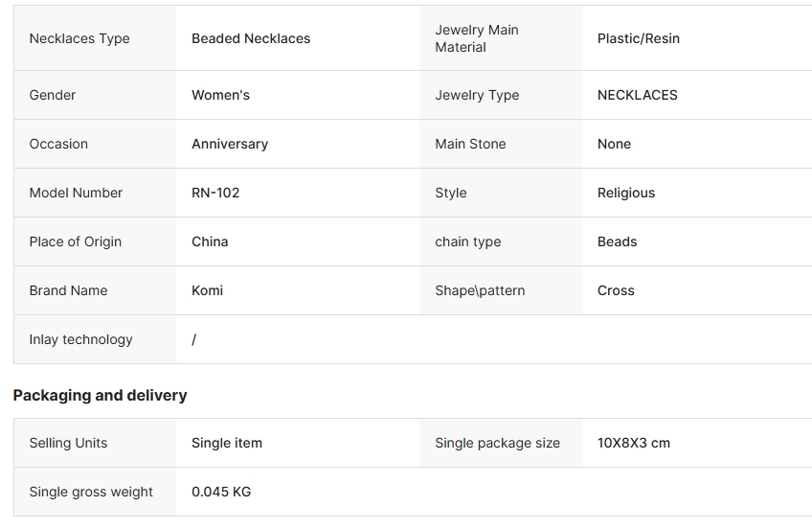812x529 pixels.
Task: Select the "0.045 KG" gross weight value
Action: point(221,492)
